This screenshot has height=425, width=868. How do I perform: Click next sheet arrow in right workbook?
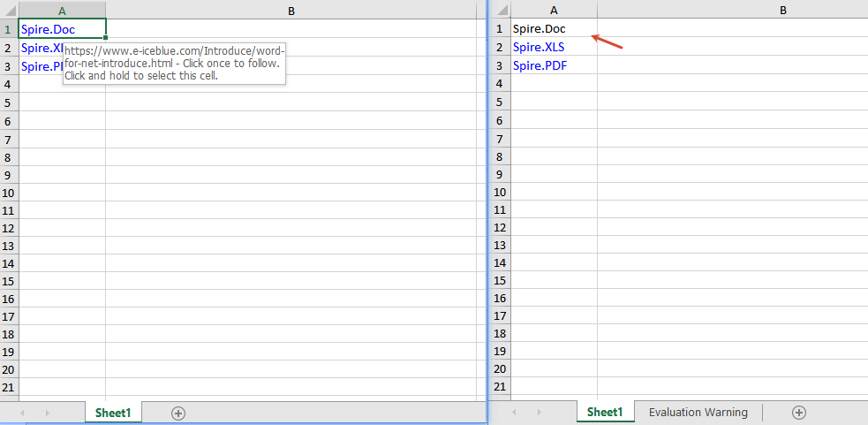[x=540, y=413]
